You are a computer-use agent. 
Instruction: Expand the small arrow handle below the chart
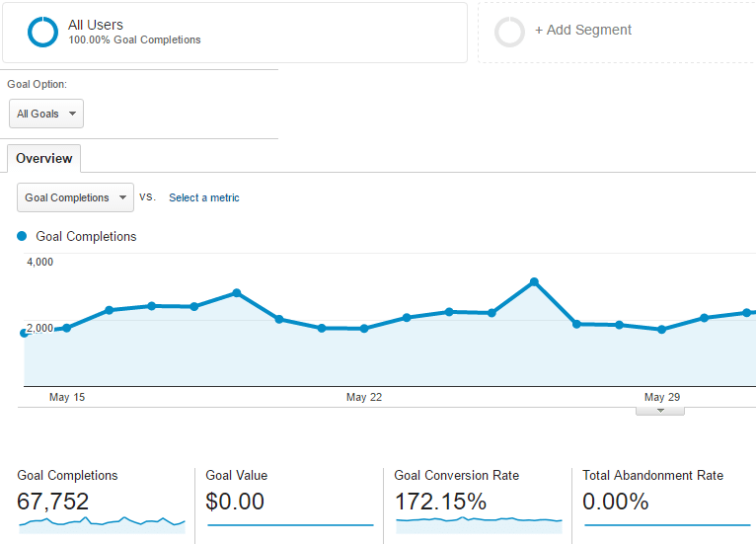pyautogui.click(x=660, y=411)
